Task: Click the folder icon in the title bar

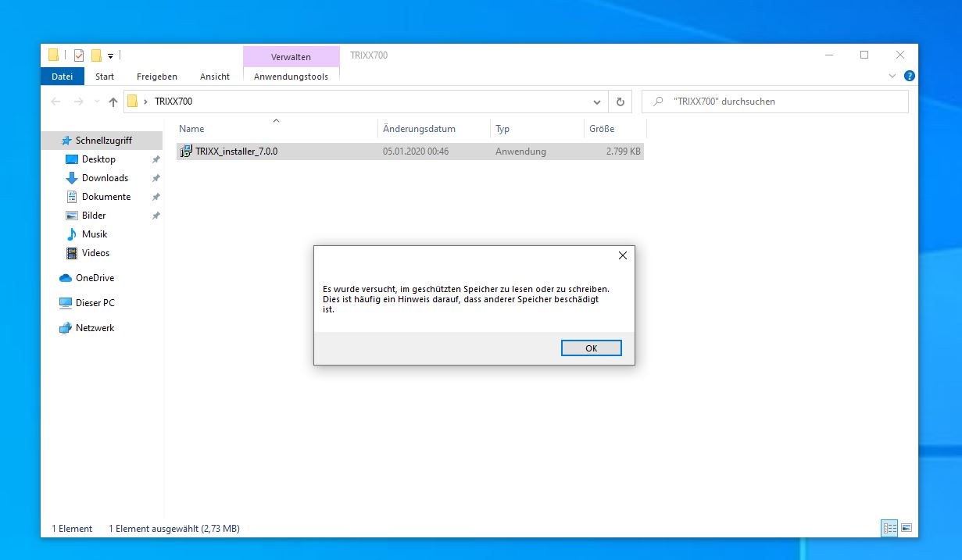Action: pos(53,55)
